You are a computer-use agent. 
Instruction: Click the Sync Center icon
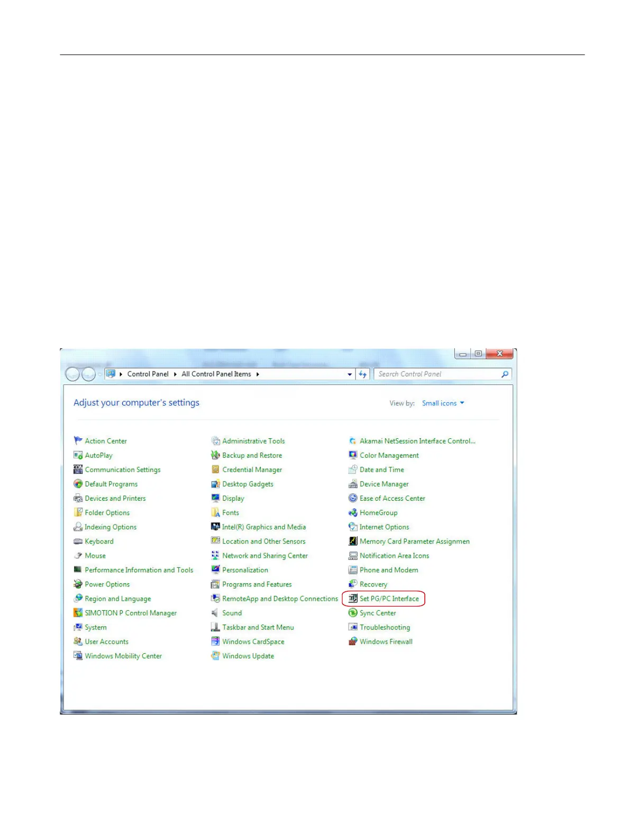click(x=353, y=612)
